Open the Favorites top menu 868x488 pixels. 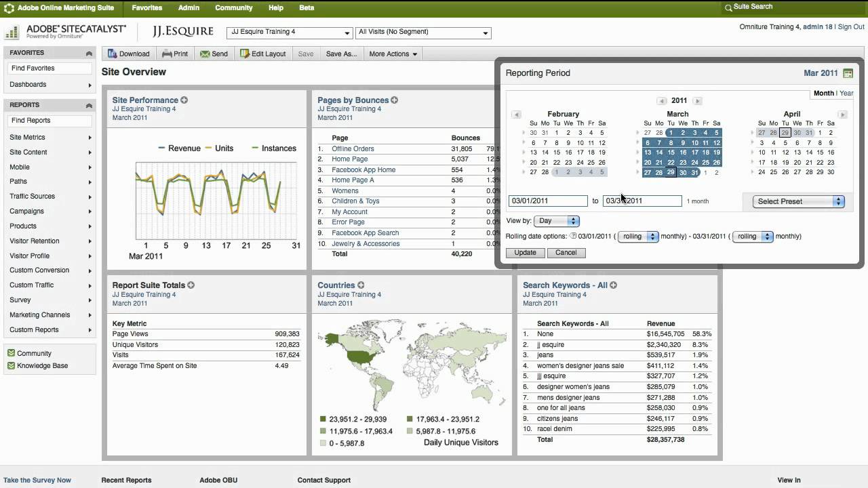coord(146,8)
